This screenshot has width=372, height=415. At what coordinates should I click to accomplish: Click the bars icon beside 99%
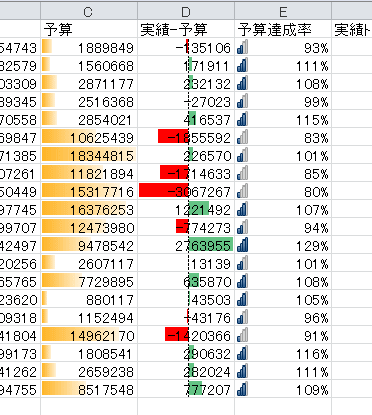(x=242, y=101)
